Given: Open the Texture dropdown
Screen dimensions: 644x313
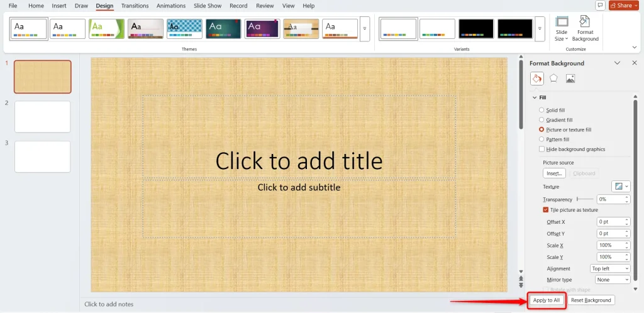Looking at the screenshot, I should point(621,187).
